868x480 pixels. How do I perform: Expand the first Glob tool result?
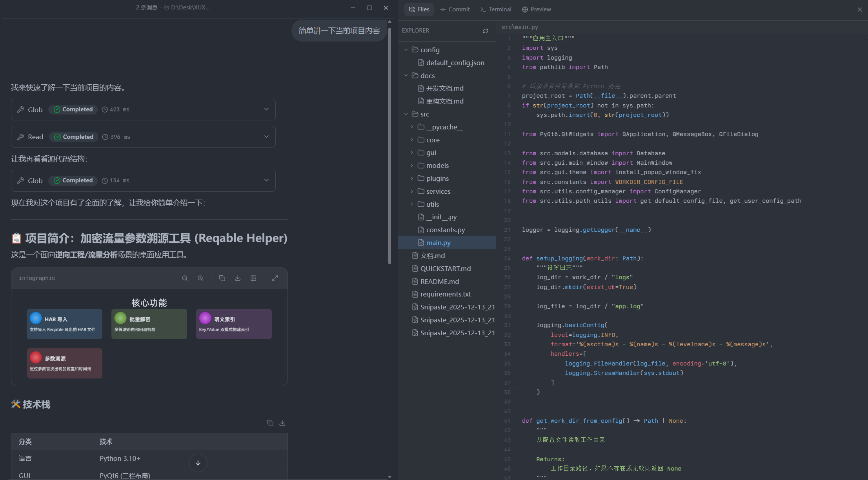[266, 109]
